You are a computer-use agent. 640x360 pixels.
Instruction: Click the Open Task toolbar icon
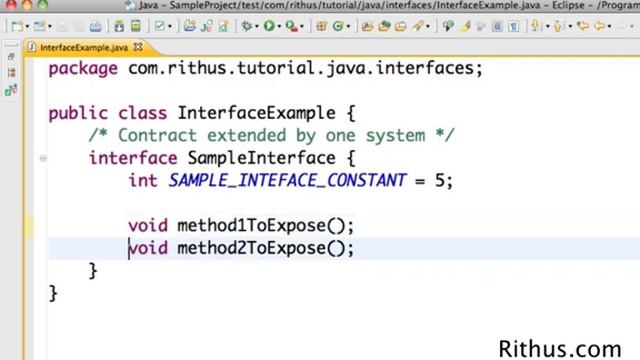point(384,27)
